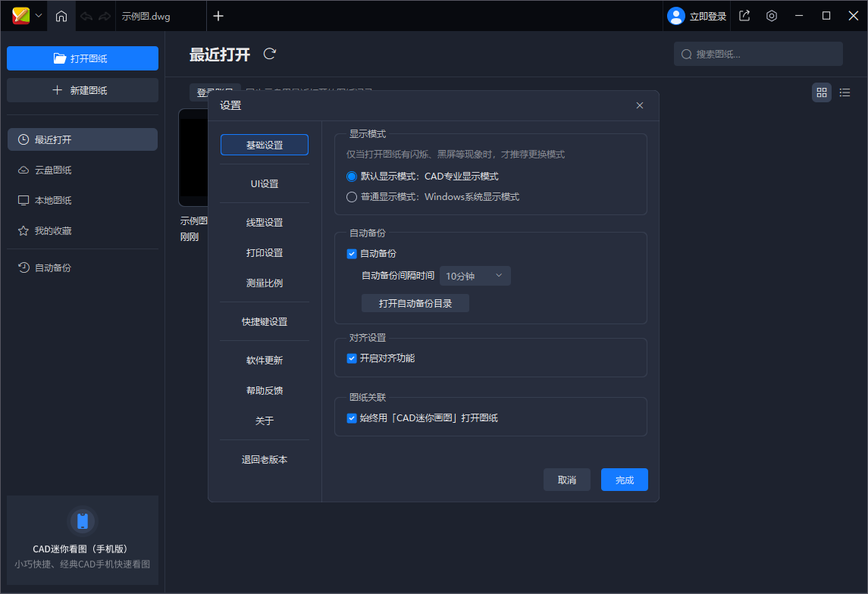Click the undo arrow icon
The image size is (868, 594).
(x=86, y=15)
